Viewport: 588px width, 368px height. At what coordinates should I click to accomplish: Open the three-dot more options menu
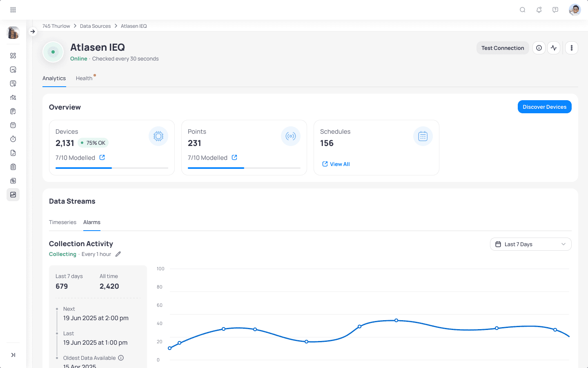[x=572, y=48]
